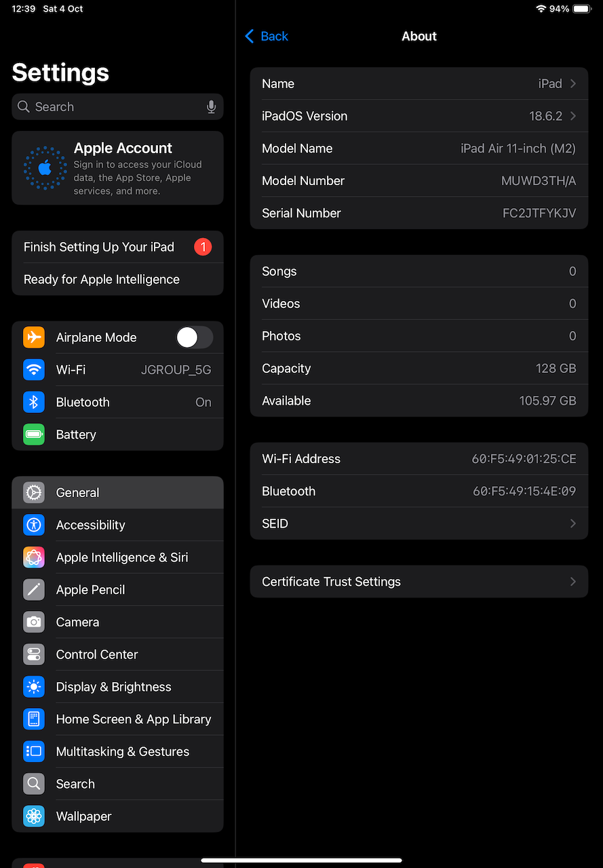Tap the green Battery icon
Image resolution: width=603 pixels, height=868 pixels.
click(34, 435)
